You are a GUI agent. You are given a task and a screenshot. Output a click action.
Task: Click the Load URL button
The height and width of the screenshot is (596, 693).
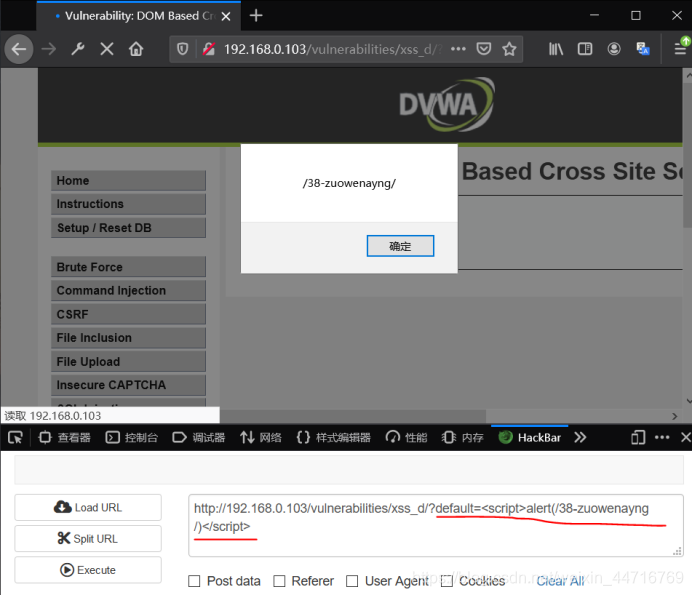pos(88,507)
